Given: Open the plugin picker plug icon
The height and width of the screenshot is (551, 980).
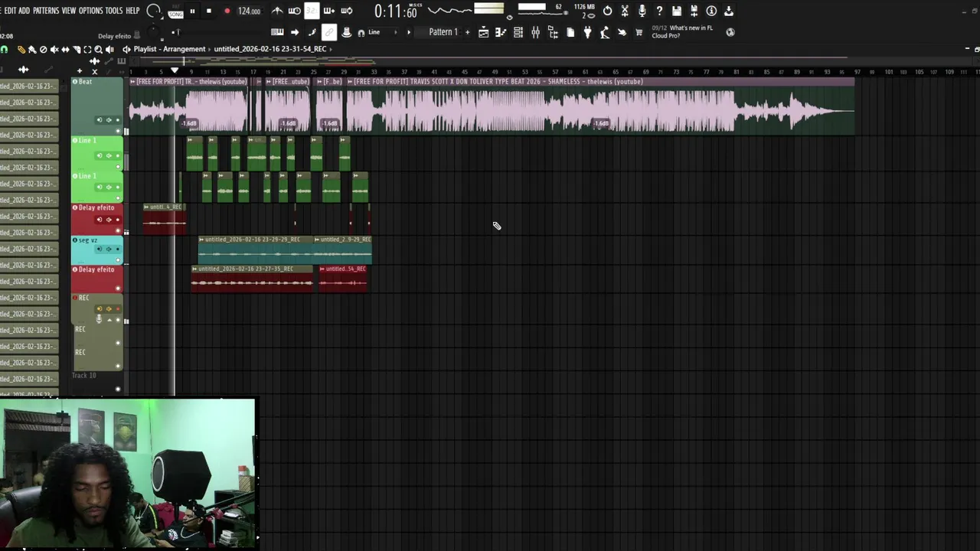Looking at the screenshot, I should [587, 32].
